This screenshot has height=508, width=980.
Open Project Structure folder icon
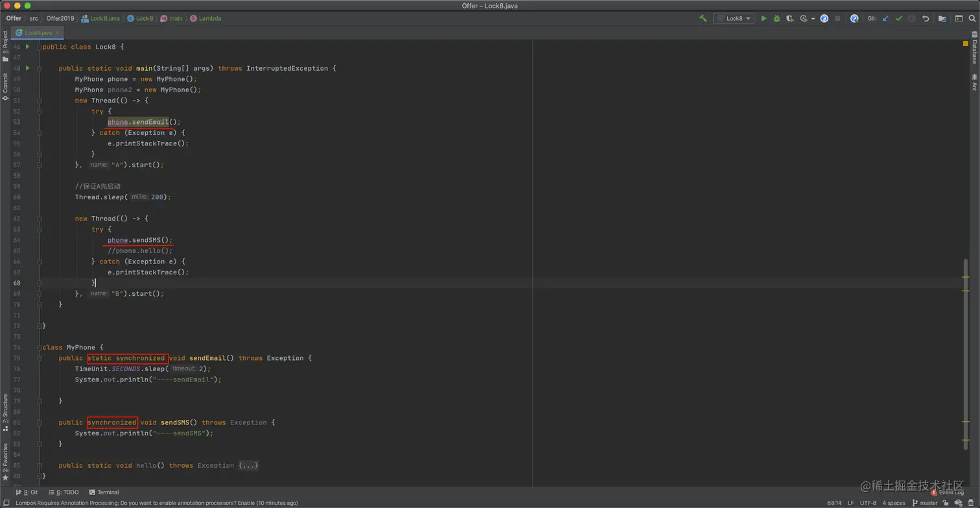point(942,19)
